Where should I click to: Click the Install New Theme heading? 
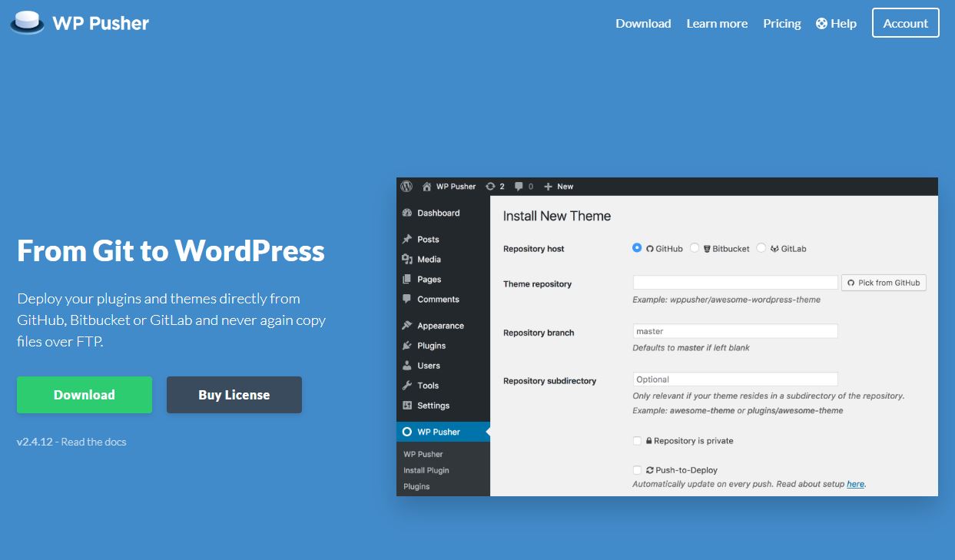tap(557, 216)
